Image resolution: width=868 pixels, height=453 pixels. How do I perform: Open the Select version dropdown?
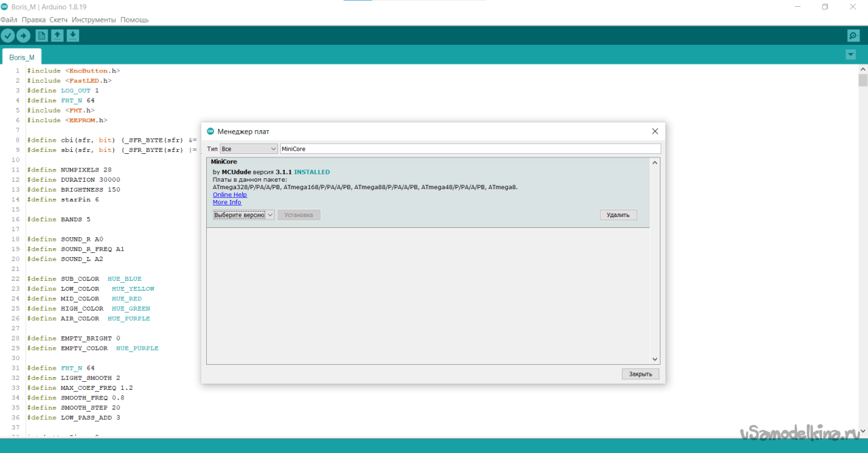[243, 215]
